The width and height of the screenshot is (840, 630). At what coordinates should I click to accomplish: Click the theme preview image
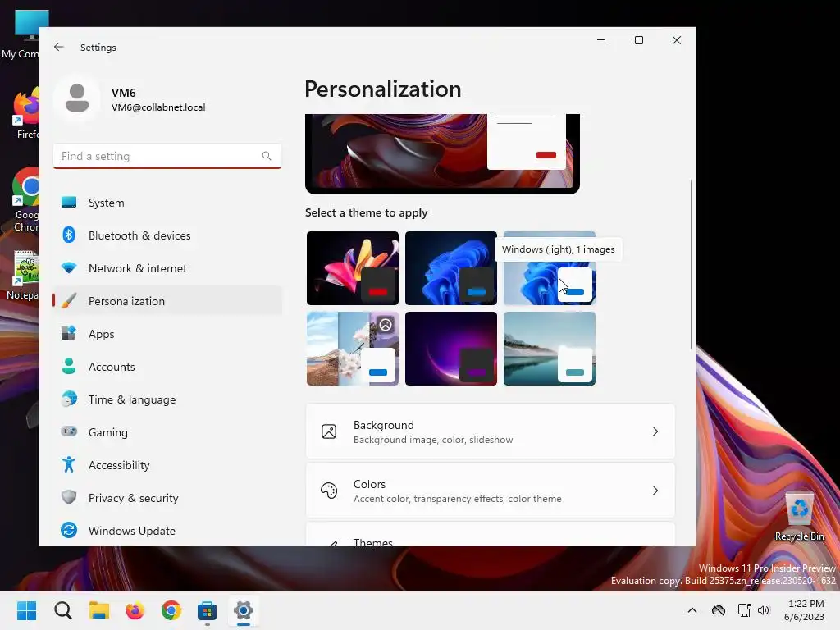point(442,153)
